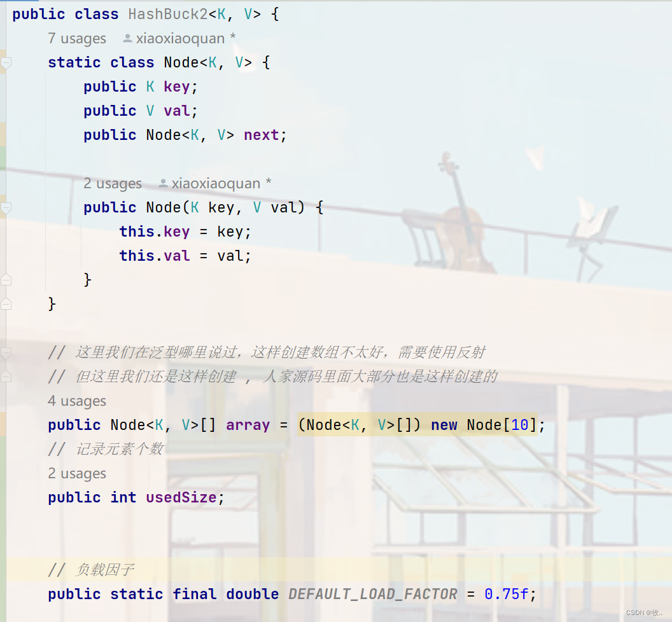The width and height of the screenshot is (672, 622).
Task: Click the field name array
Action: tap(248, 425)
